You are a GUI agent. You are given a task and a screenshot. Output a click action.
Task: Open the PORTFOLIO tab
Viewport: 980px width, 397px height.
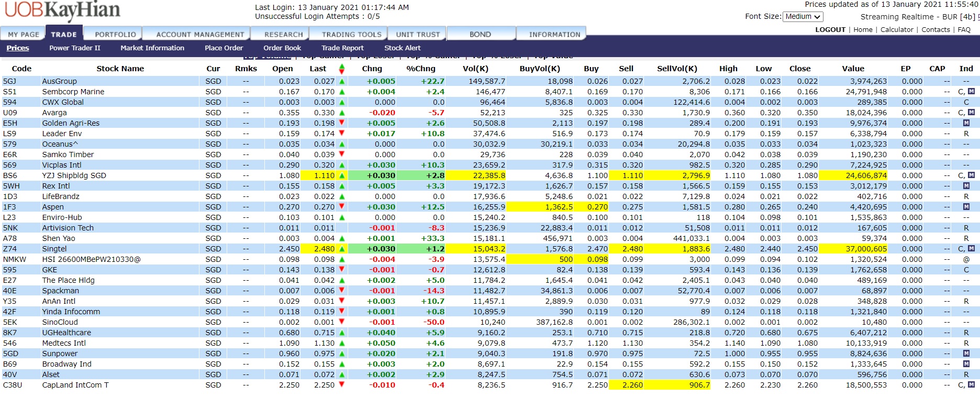115,35
